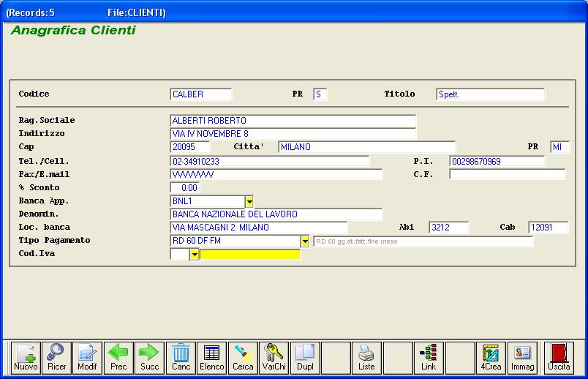Click the P.I. field 00298670969

pos(497,162)
